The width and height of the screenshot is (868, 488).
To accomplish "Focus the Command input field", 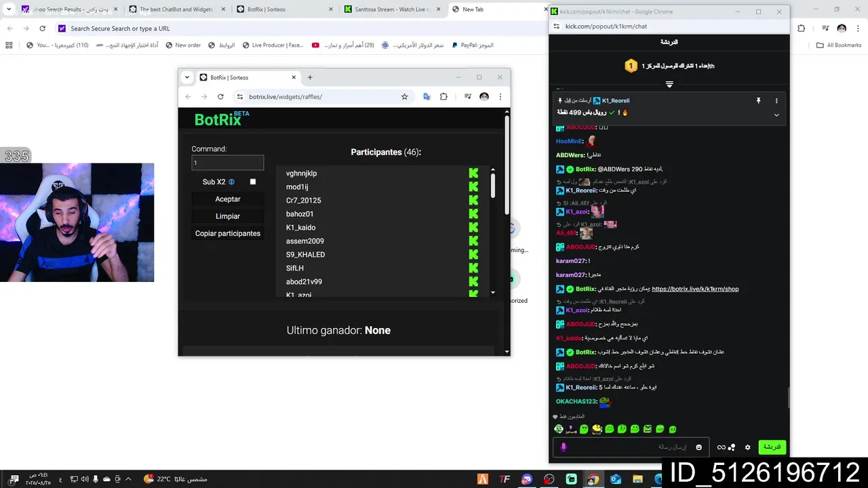I will [x=228, y=163].
